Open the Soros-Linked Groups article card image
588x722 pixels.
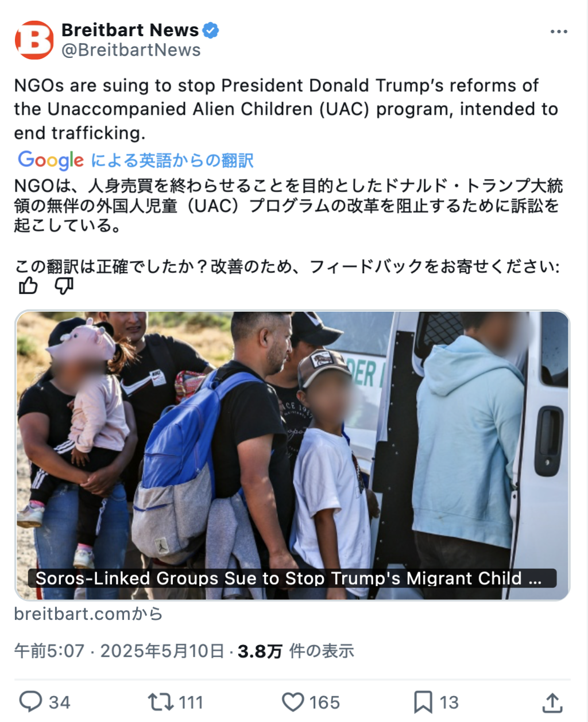(292, 456)
